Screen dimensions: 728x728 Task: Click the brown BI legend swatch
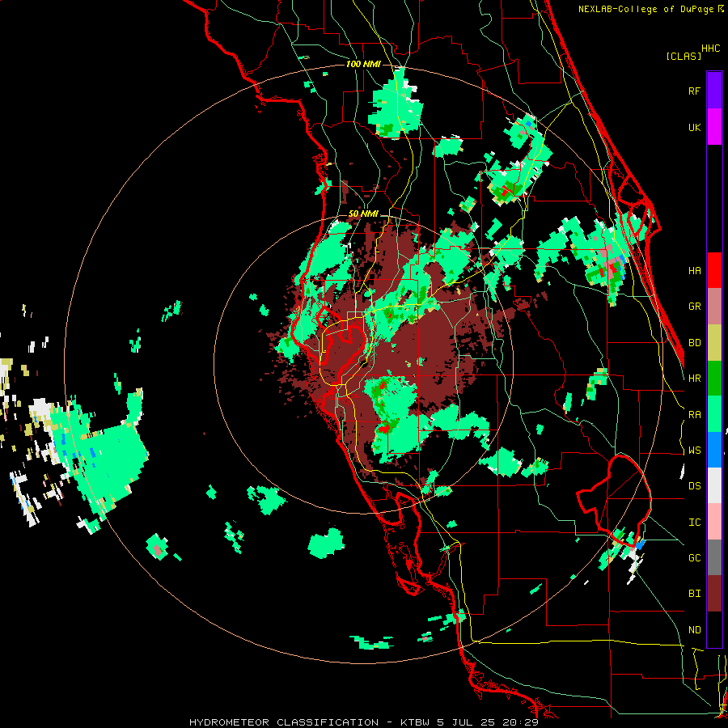(714, 594)
